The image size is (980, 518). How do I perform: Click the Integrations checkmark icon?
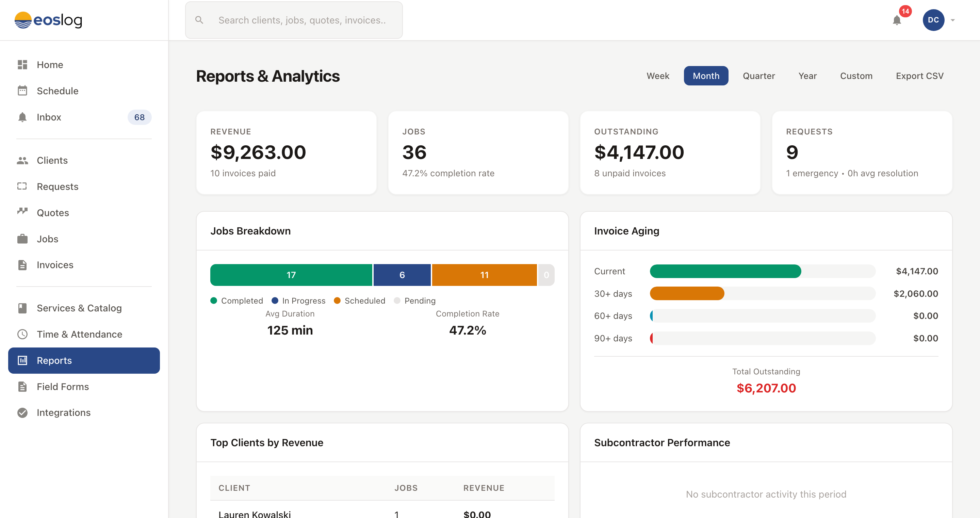click(22, 412)
